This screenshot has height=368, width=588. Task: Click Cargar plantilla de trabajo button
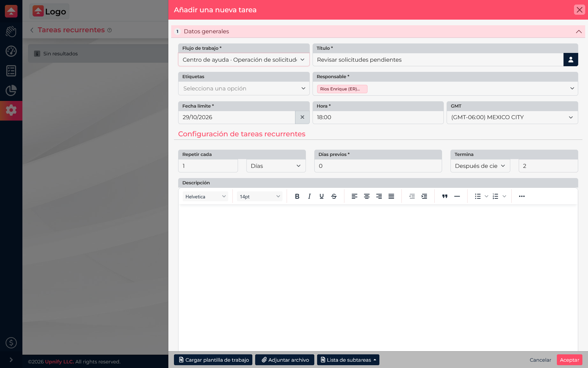point(213,360)
